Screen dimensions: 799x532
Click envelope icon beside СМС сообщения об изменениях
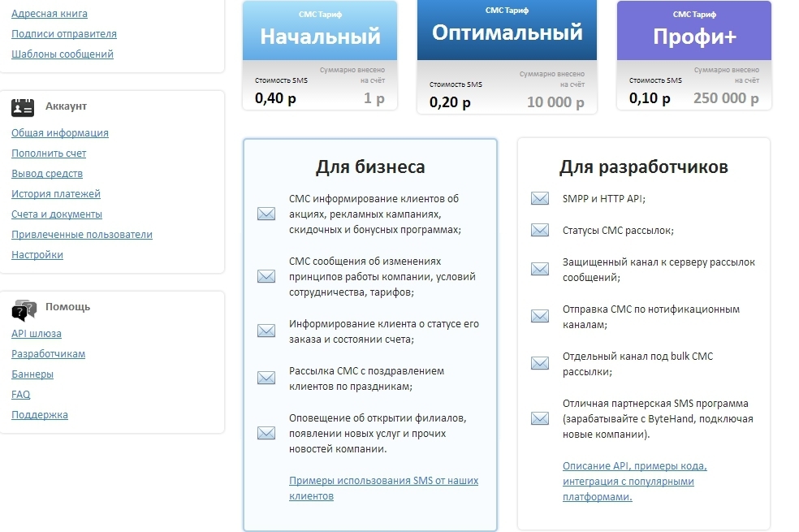pyautogui.click(x=266, y=276)
